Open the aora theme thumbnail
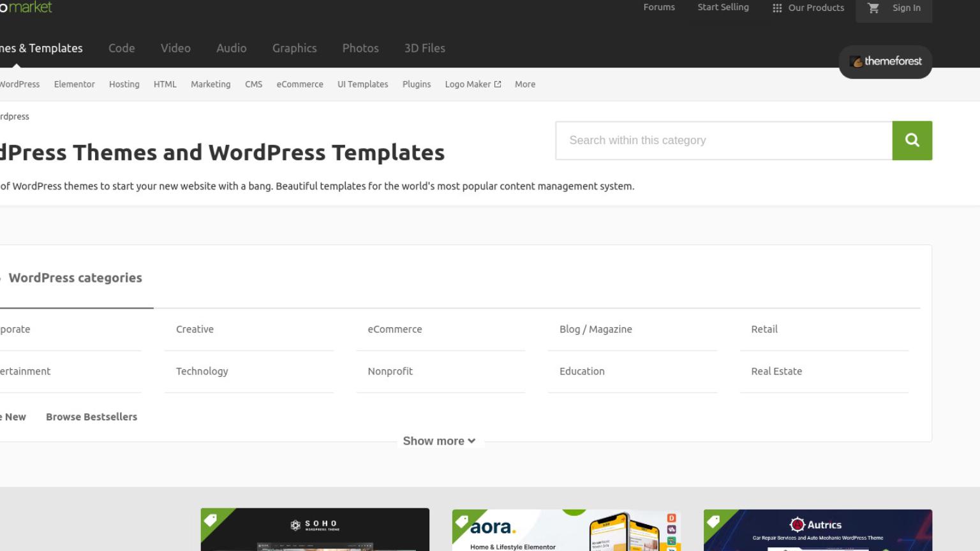 pos(567,530)
